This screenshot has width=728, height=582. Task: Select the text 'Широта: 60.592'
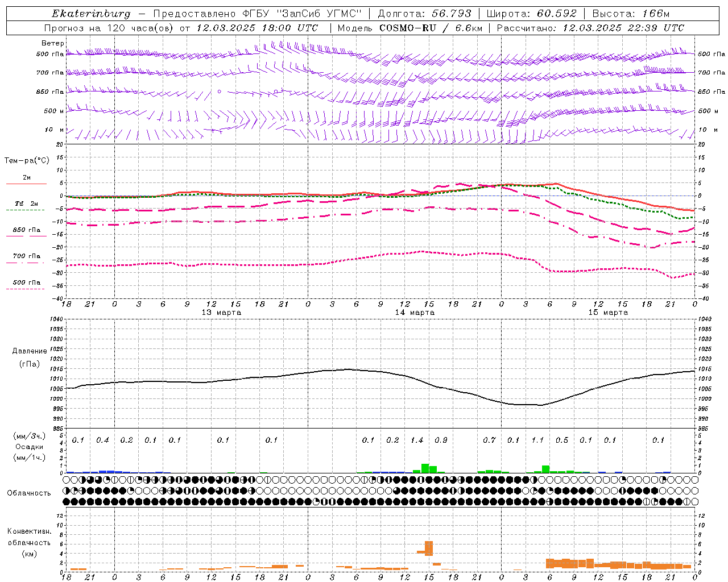531,14
